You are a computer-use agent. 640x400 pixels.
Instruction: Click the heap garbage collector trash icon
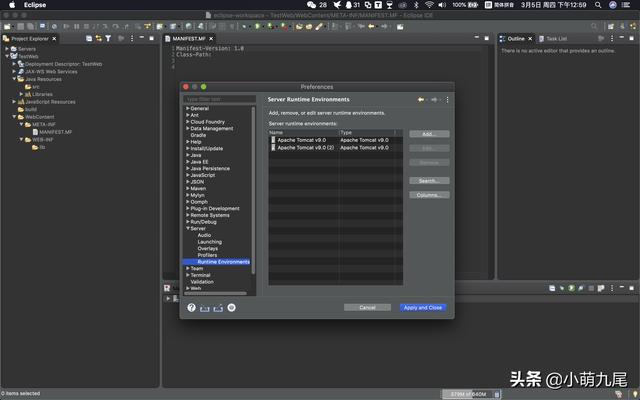[x=497, y=394]
